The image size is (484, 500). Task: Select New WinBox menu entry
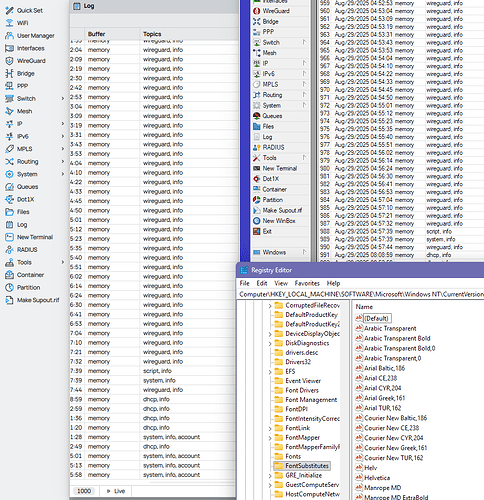(279, 221)
